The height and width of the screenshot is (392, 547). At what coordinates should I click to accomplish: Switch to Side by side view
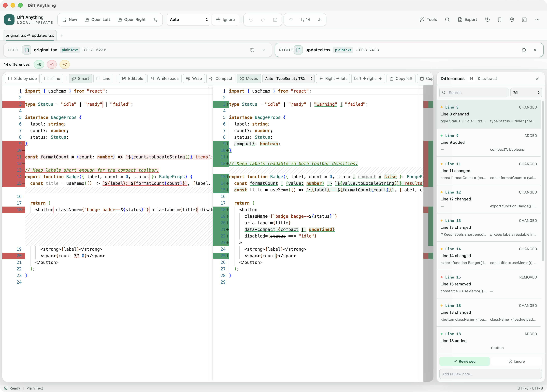(22, 79)
